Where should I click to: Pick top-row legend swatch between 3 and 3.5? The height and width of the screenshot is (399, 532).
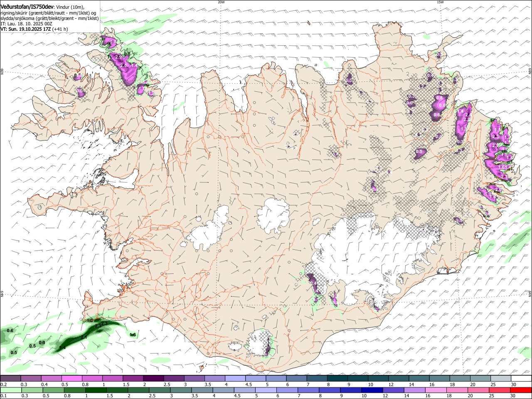[194, 378]
